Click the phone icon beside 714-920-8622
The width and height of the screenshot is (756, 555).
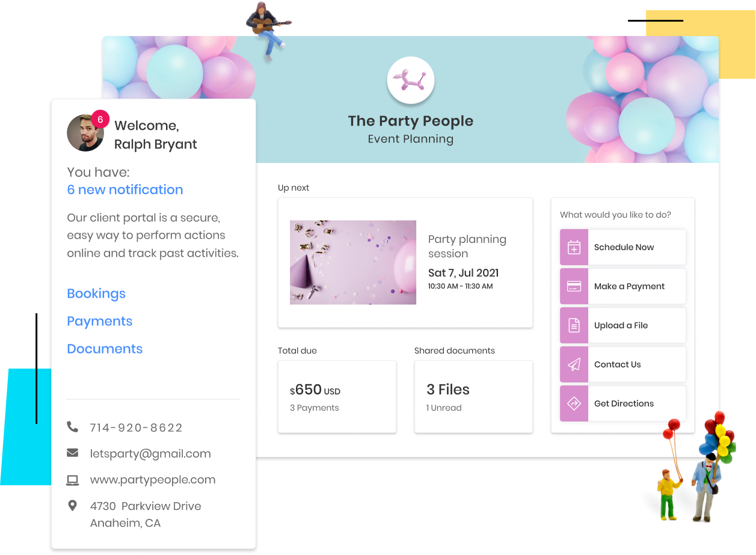(x=72, y=427)
